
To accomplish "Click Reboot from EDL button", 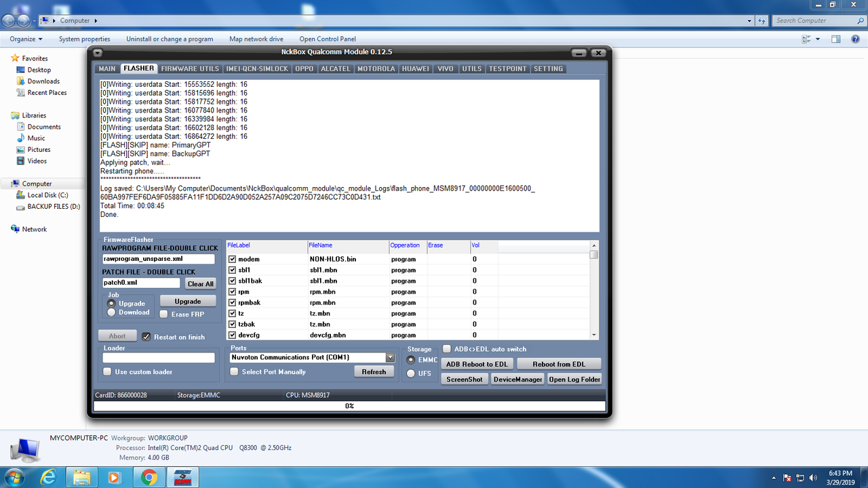I will point(559,364).
